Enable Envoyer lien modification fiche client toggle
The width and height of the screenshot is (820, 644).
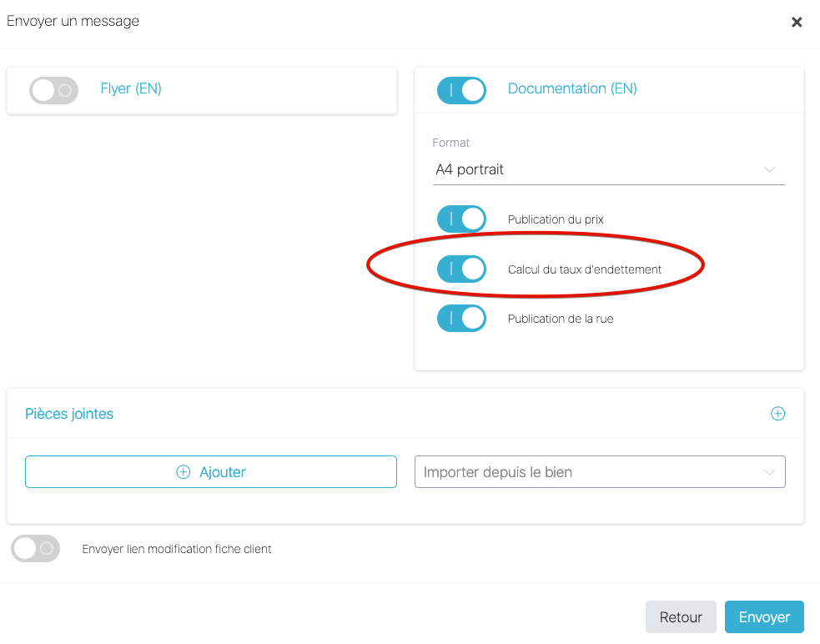pos(36,549)
